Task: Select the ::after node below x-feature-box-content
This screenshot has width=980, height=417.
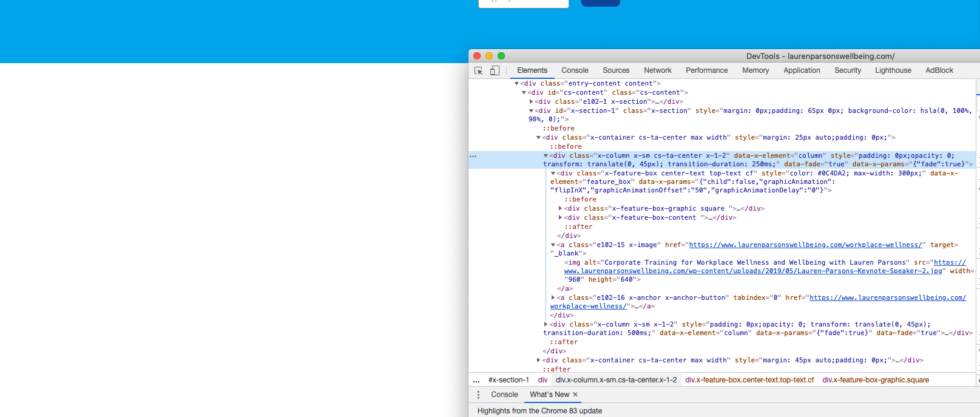Action: (x=578, y=227)
